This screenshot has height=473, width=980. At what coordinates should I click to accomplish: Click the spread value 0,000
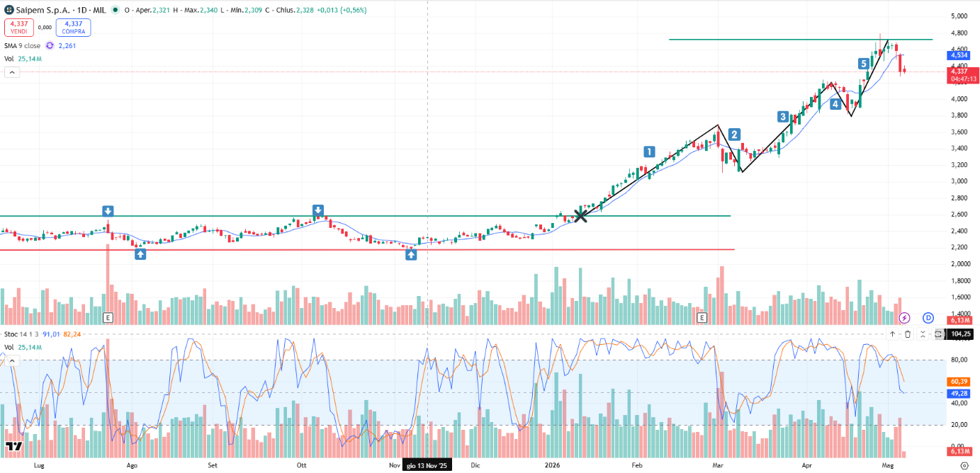point(44,27)
